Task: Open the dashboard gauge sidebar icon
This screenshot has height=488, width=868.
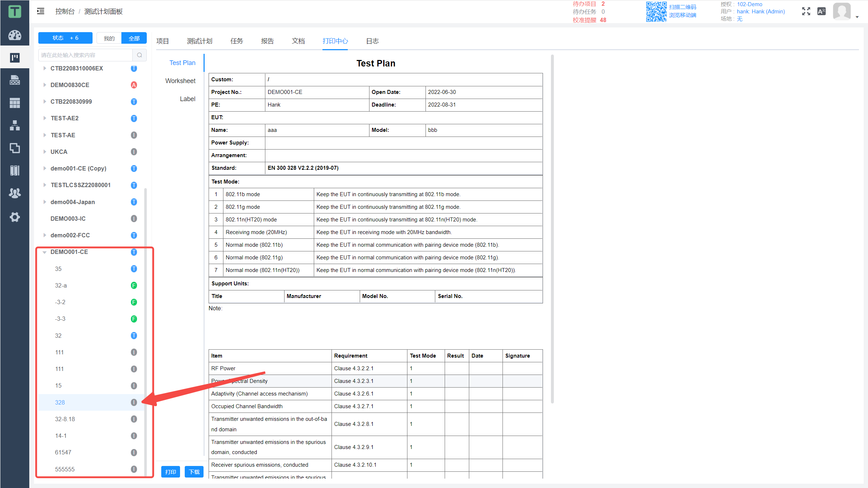Action: (x=14, y=35)
